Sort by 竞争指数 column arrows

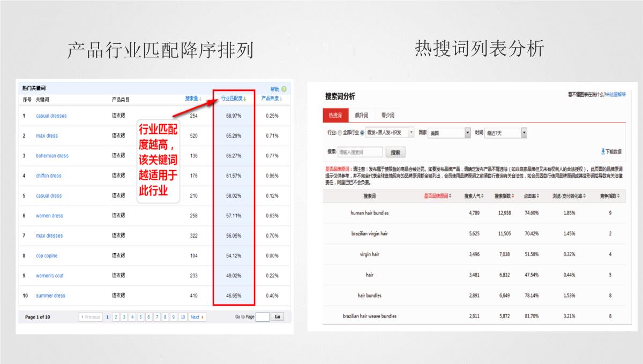pyautogui.click(x=619, y=196)
